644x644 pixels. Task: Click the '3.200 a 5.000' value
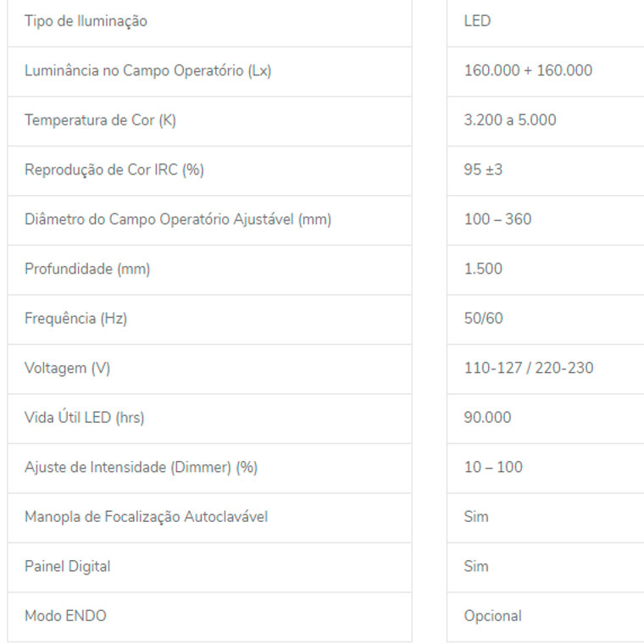pyautogui.click(x=510, y=120)
